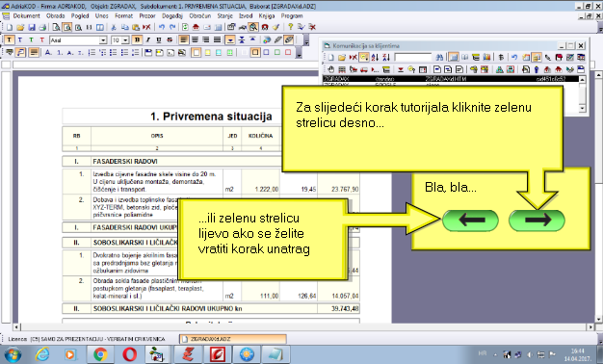Center align text

pos(195,40)
